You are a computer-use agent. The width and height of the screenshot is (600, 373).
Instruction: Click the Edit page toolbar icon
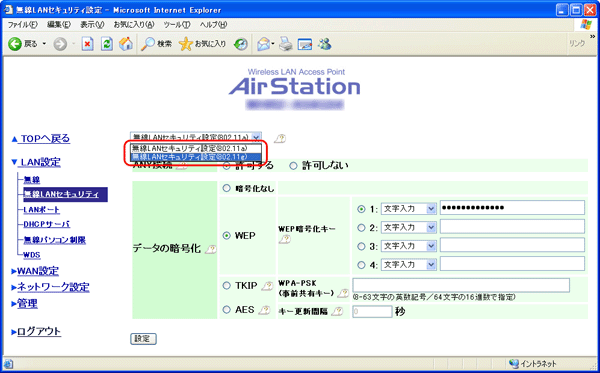click(305, 44)
